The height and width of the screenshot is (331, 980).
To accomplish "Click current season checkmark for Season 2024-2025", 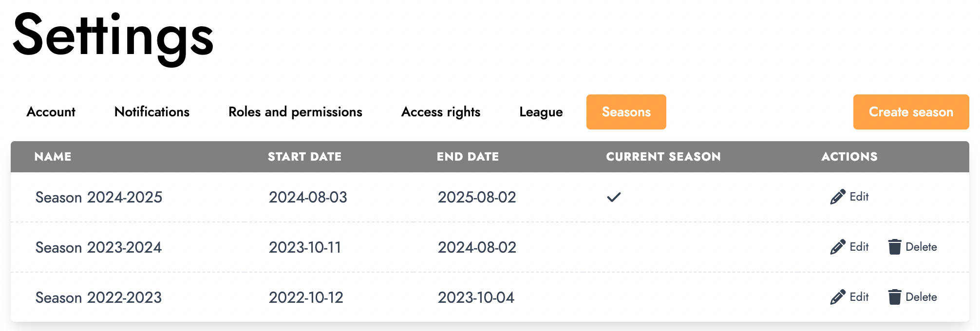I will 614,197.
